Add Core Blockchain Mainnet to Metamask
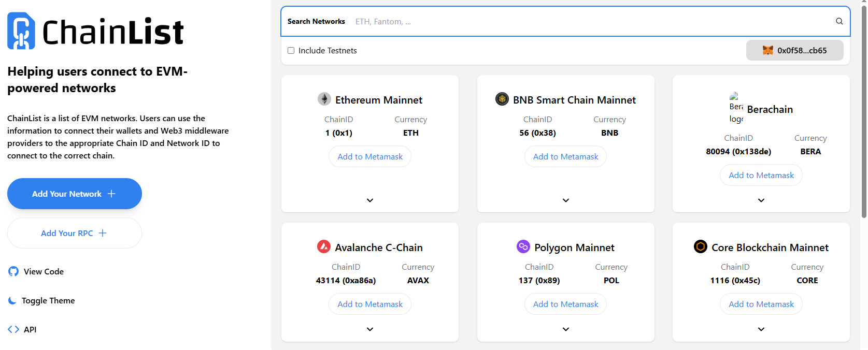 761,304
